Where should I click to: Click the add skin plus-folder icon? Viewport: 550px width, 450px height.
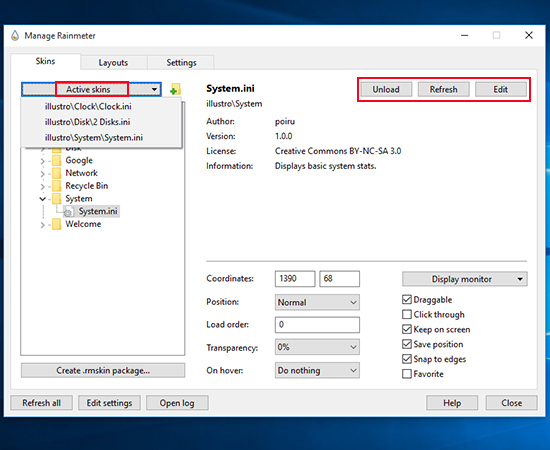[175, 89]
